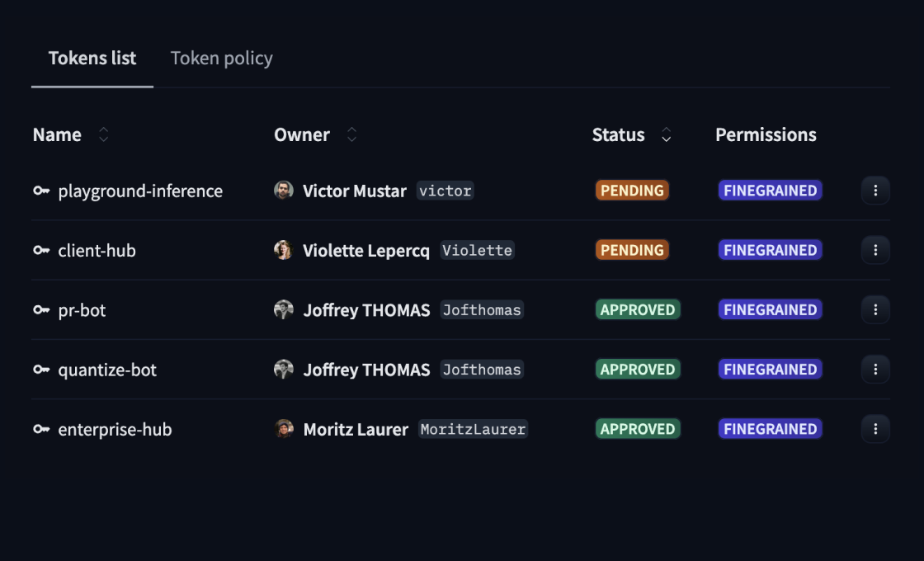
Task: Select the MoritzLaurer username tag
Action: pyautogui.click(x=473, y=429)
